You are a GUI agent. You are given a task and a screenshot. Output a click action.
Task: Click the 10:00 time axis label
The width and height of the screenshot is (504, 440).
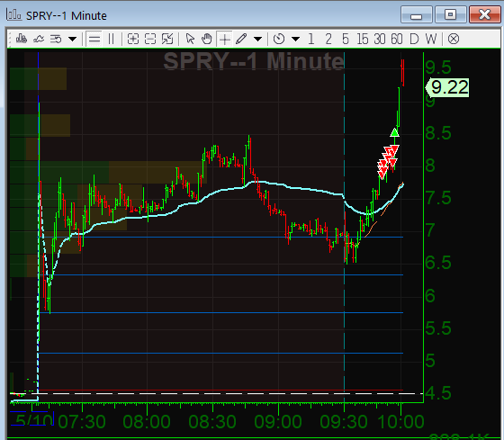point(400,422)
